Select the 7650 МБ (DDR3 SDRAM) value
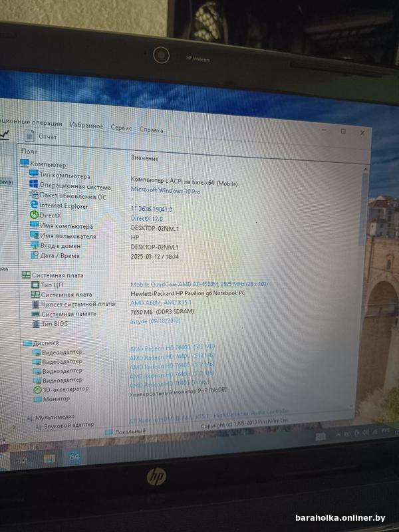The width and height of the screenshot is (399, 532). 162,311
